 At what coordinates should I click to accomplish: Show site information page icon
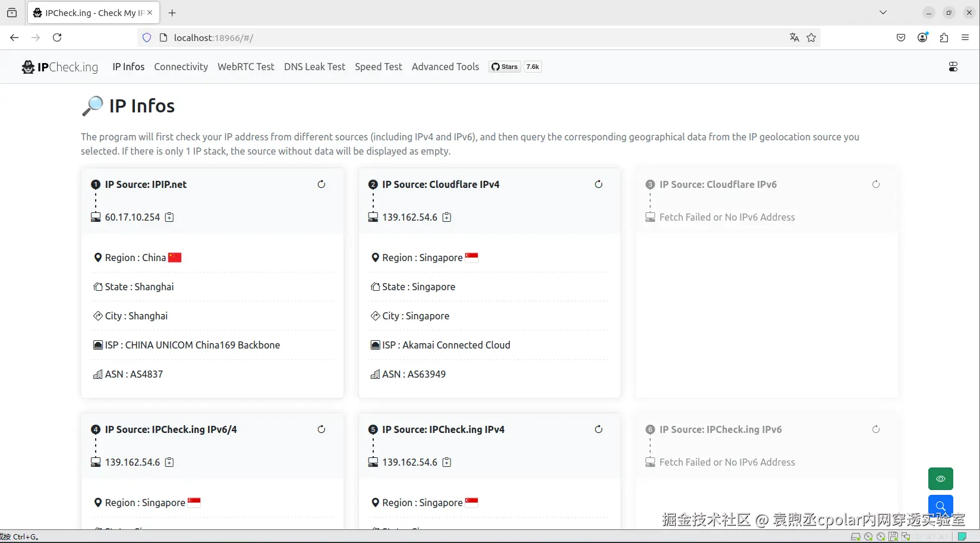tap(163, 37)
